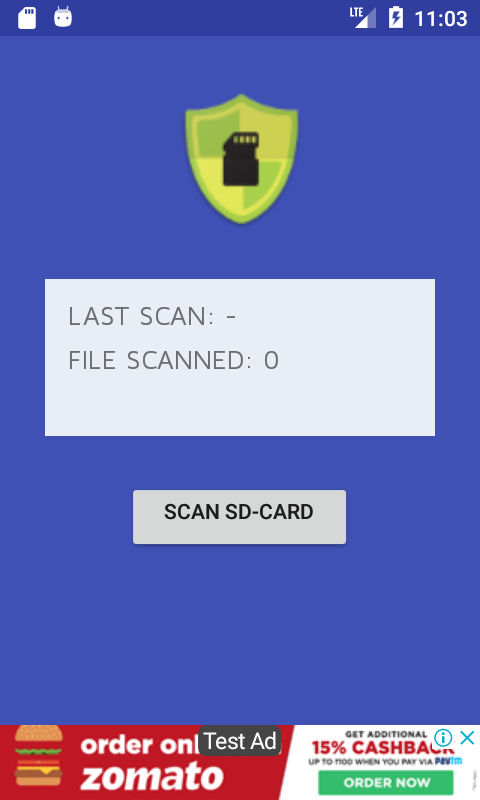Tap the green shield SD-card logo

tap(241, 159)
